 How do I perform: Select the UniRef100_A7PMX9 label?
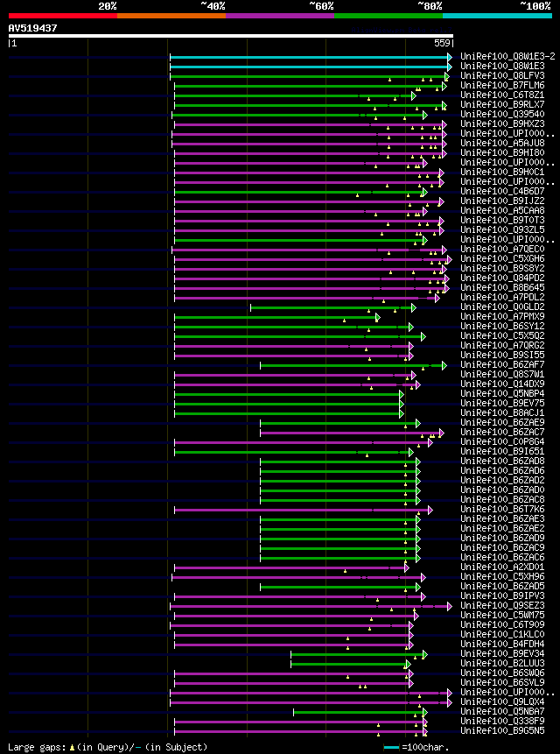(x=503, y=316)
